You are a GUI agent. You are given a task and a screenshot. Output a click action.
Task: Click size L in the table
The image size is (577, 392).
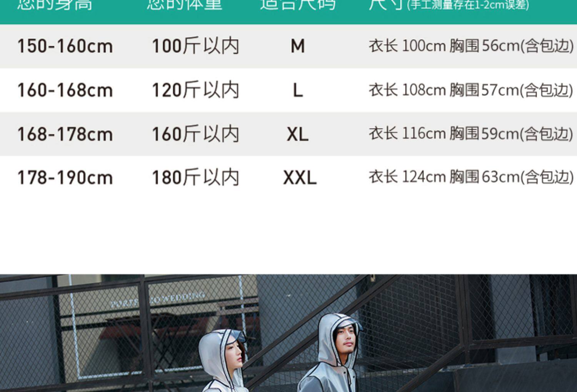298,90
